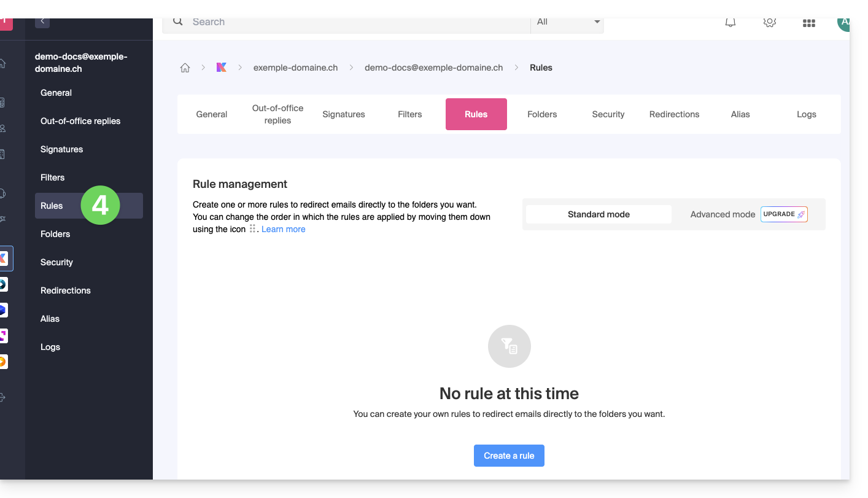Open the notifications bell icon

(x=730, y=23)
